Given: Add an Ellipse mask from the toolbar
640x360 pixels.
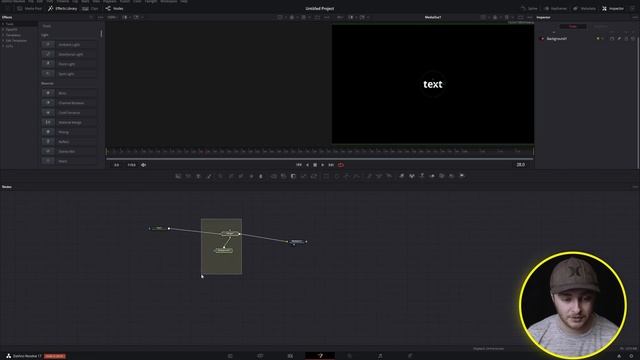Looking at the screenshot, I should (337, 176).
